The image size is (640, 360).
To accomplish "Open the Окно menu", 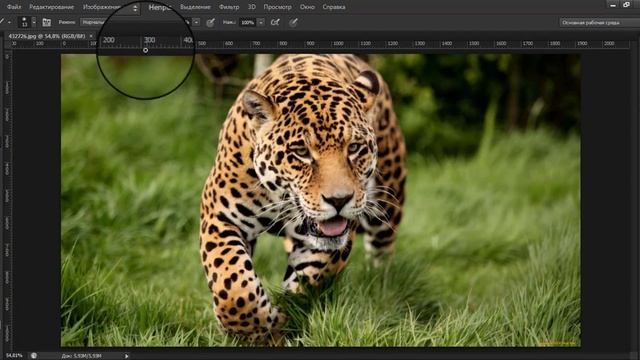I will [x=307, y=7].
